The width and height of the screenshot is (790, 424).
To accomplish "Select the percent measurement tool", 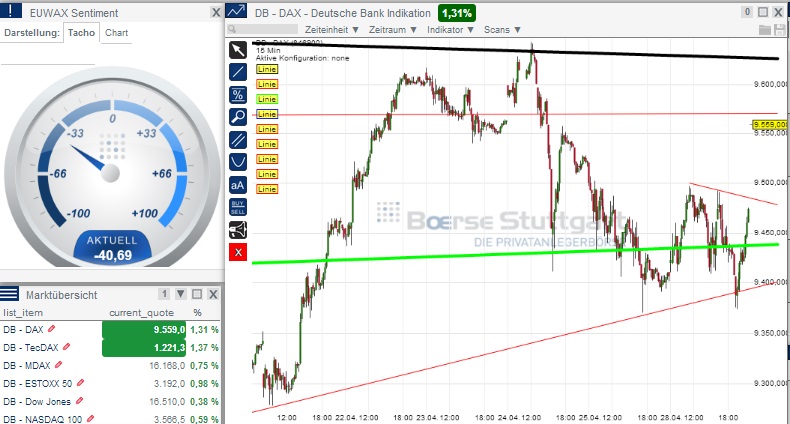I will [x=238, y=95].
